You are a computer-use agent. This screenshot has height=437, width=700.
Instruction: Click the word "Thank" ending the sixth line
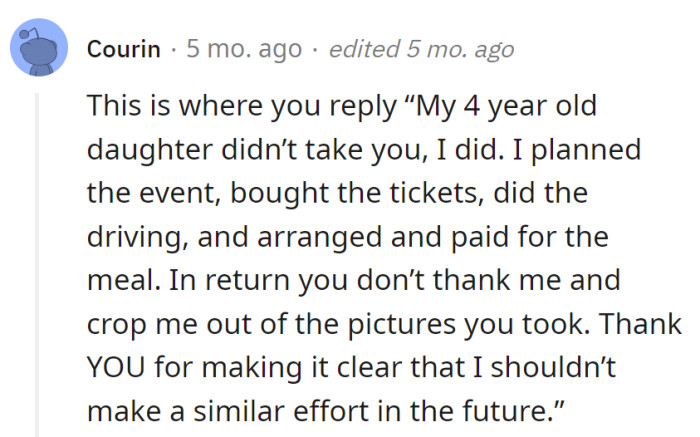point(646,326)
